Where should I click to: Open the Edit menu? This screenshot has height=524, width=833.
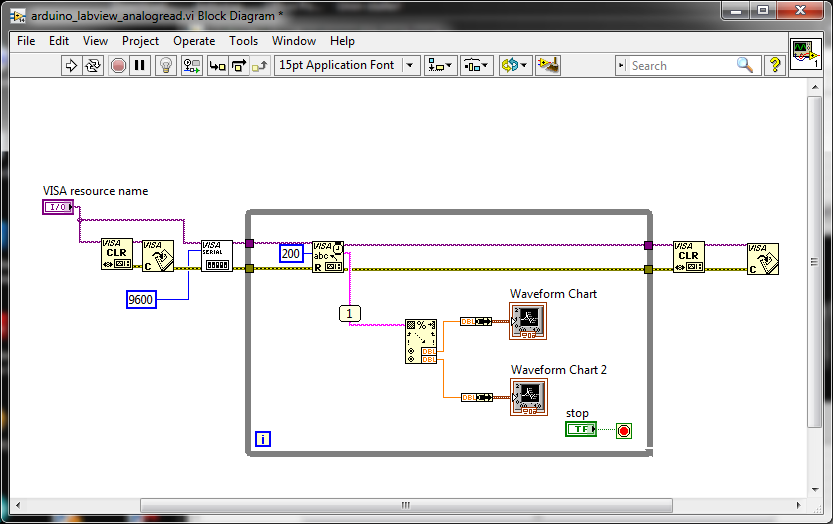coord(59,41)
